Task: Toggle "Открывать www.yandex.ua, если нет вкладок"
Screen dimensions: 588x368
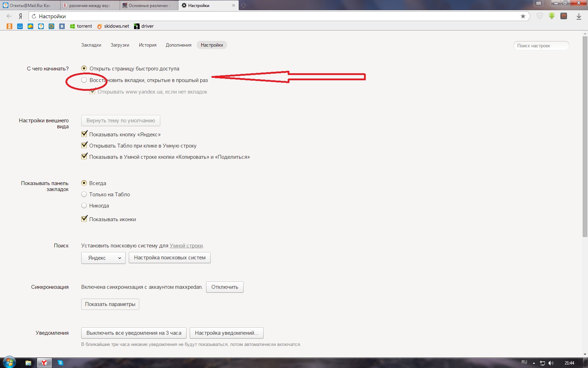Action: pyautogui.click(x=92, y=91)
